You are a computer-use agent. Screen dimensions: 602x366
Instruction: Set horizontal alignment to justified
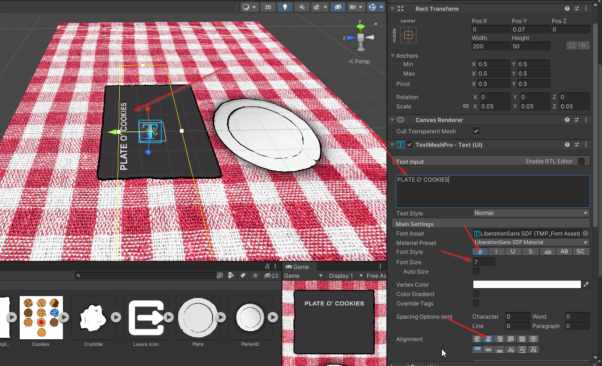tap(511, 339)
